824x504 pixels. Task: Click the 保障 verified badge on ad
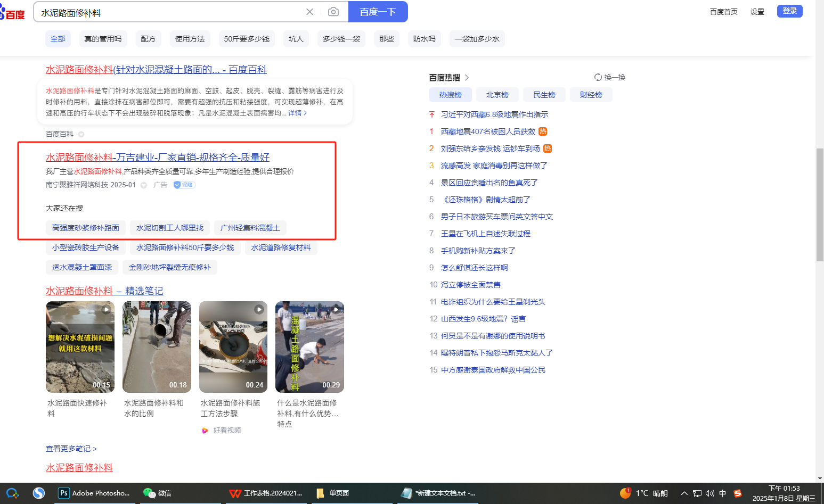pyautogui.click(x=184, y=185)
